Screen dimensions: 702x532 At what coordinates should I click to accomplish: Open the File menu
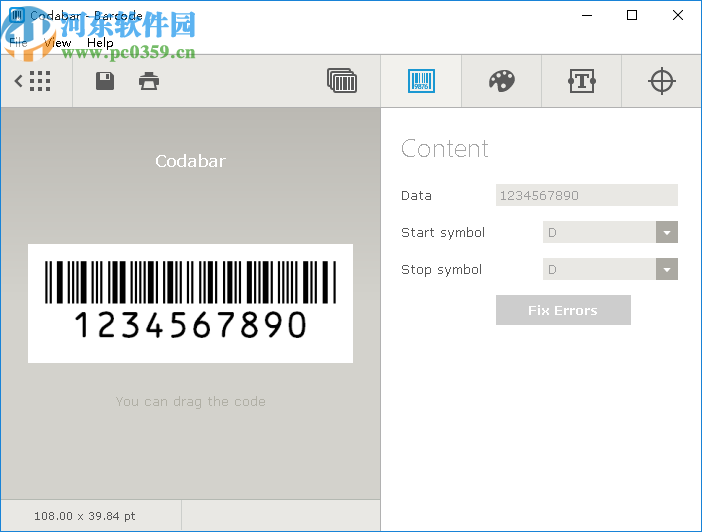point(18,43)
